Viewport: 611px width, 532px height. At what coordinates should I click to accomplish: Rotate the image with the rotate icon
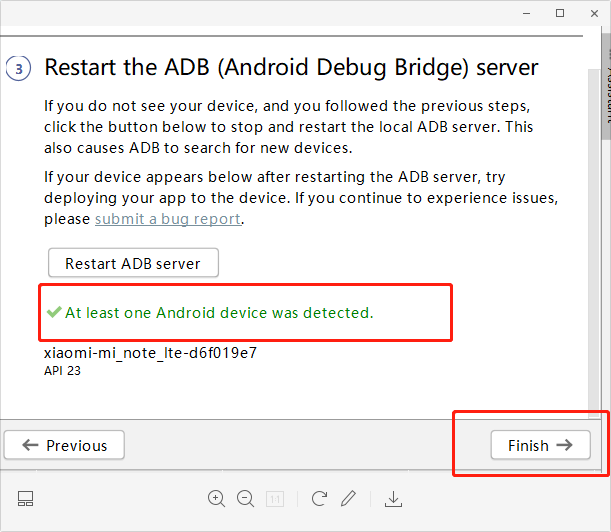pos(319,498)
